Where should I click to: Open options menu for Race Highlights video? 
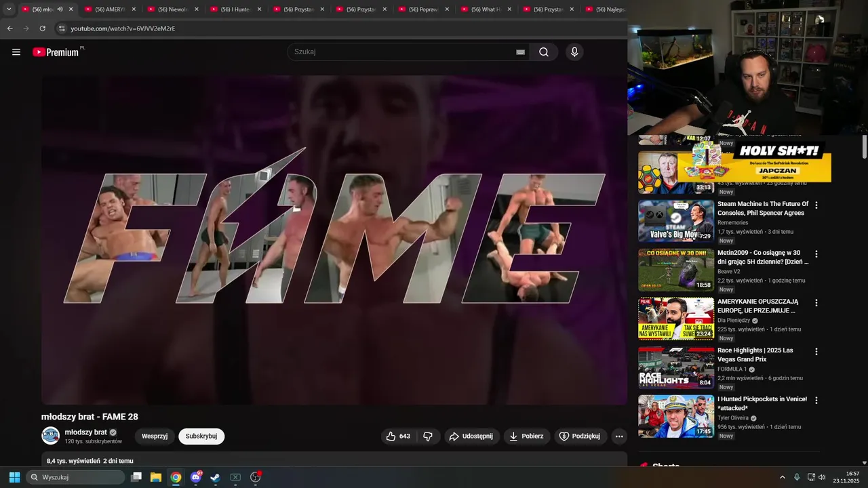click(816, 352)
